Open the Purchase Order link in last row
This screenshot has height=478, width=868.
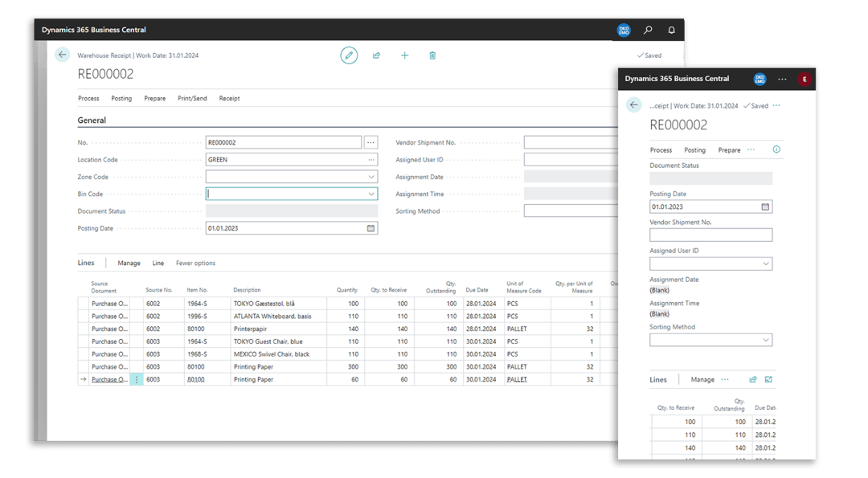tap(108, 379)
